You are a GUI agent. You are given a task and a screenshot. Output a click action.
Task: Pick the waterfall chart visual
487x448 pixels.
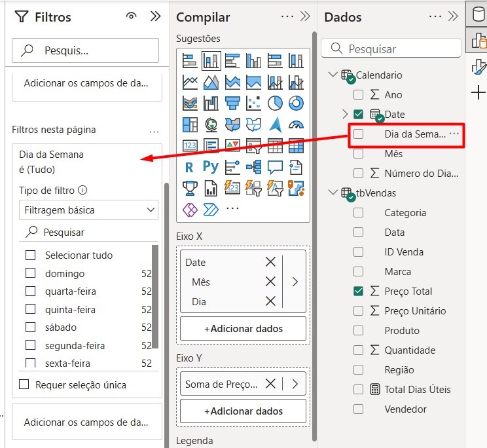tap(211, 103)
